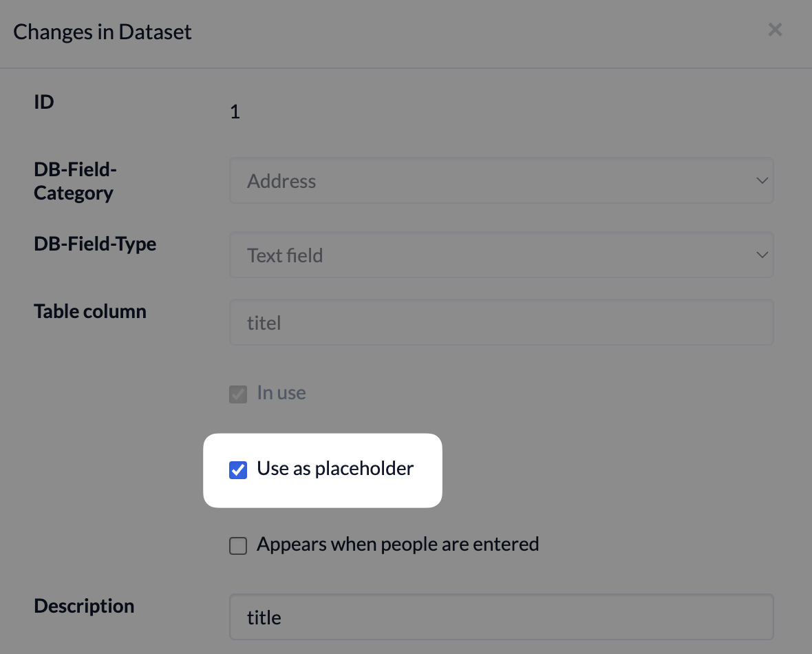This screenshot has width=812, height=654.
Task: Uncheck the Use as placeholder checkbox
Action: point(238,470)
